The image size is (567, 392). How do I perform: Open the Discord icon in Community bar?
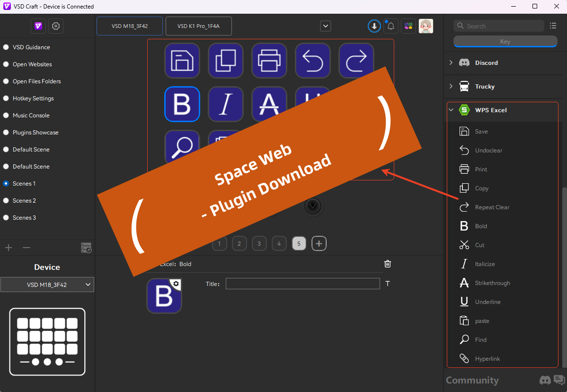[545, 380]
